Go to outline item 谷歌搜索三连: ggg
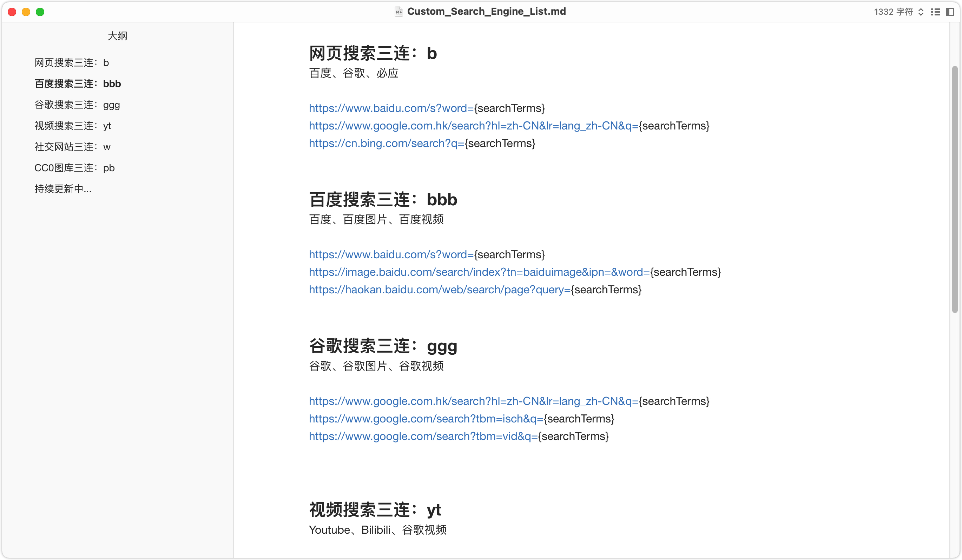The width and height of the screenshot is (962, 560). pyautogui.click(x=77, y=105)
